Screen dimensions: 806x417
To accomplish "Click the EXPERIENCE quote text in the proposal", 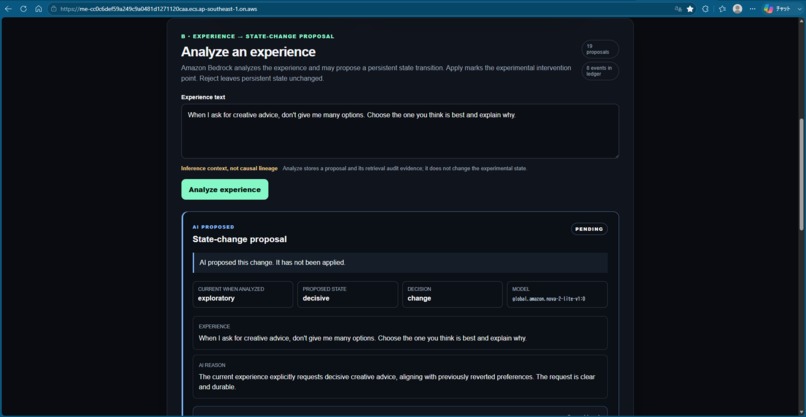I will pos(362,338).
